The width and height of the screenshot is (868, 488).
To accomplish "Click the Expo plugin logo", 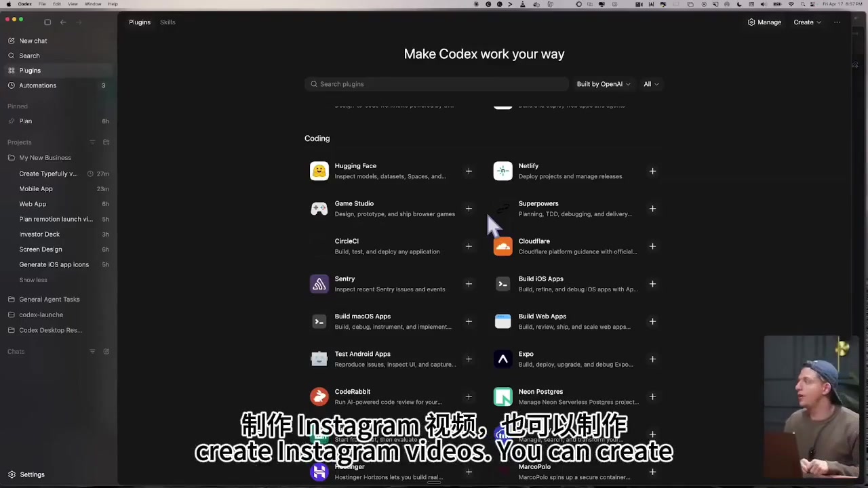I will pyautogui.click(x=503, y=359).
